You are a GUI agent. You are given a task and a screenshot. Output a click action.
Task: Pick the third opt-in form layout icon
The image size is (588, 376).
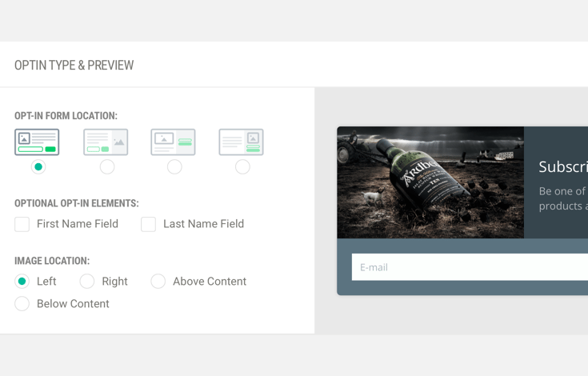[174, 142]
